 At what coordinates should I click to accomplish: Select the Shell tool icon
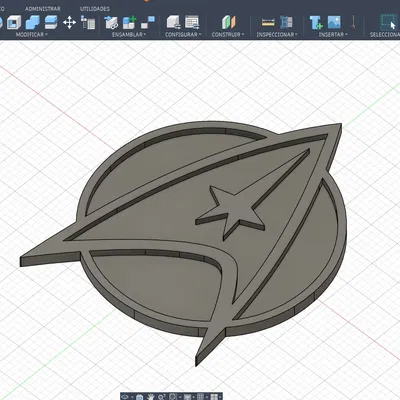tap(14, 23)
